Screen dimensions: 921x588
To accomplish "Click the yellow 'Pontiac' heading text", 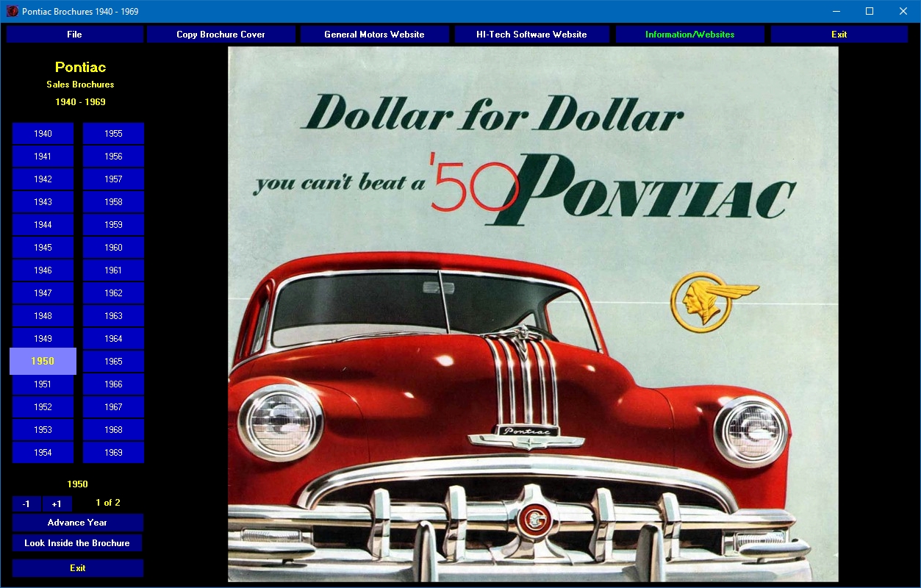I will coord(80,67).
